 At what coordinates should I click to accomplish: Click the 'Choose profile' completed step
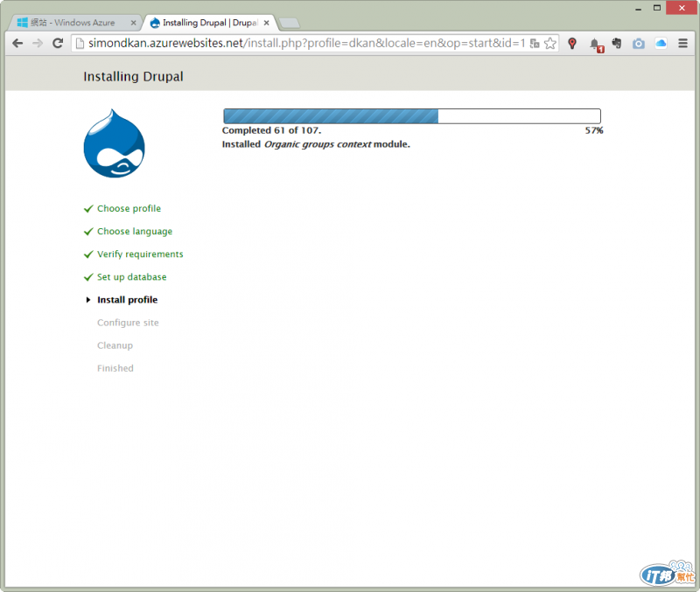click(x=129, y=208)
